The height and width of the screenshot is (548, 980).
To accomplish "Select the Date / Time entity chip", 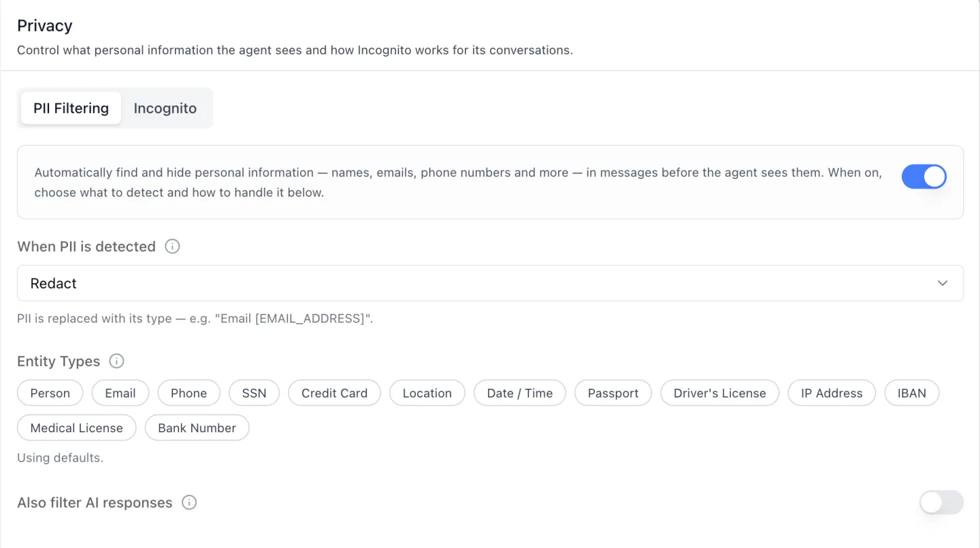I will [x=520, y=393].
